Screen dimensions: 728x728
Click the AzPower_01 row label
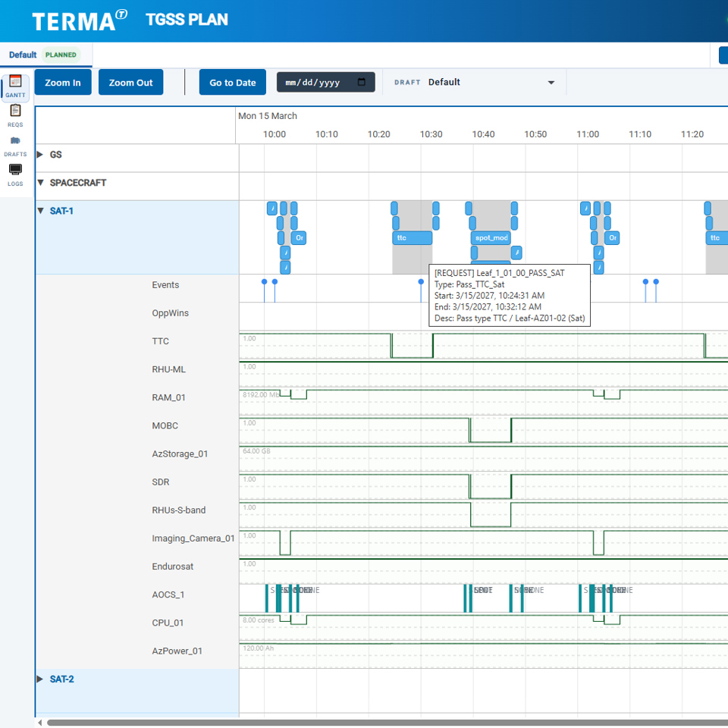point(177,651)
